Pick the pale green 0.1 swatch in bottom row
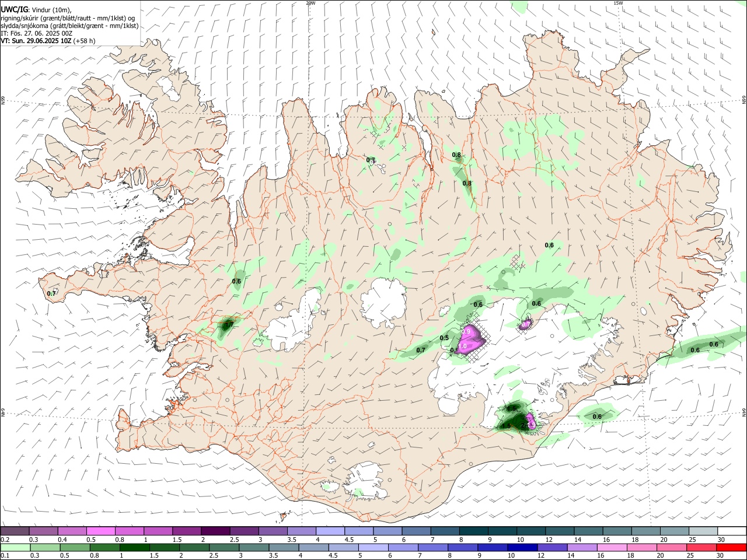 pos(15,547)
